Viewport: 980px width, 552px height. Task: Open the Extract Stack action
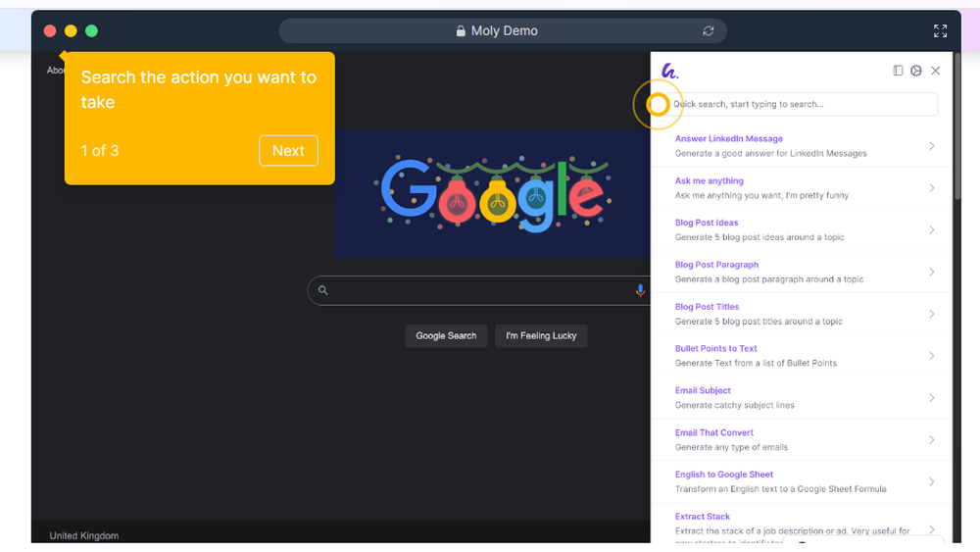(x=802, y=524)
